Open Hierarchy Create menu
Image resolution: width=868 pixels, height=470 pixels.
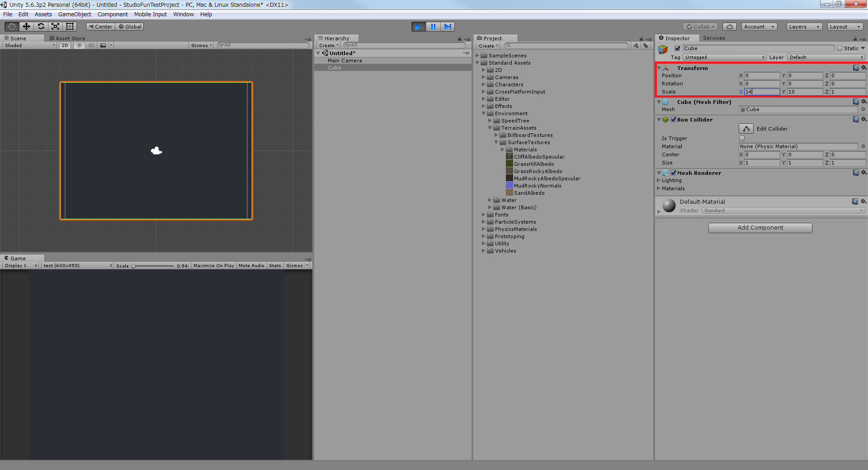tap(328, 46)
